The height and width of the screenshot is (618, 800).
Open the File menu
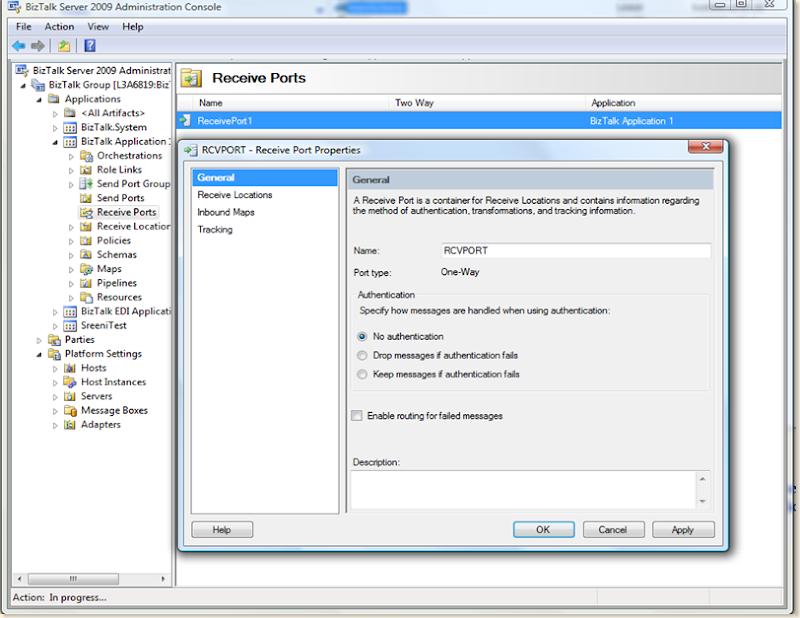pos(23,27)
